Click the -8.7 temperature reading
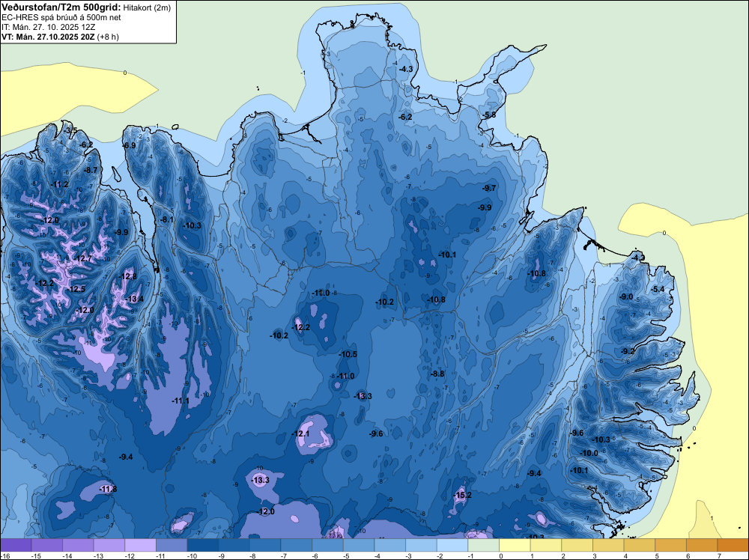The image size is (749, 560). (91, 170)
